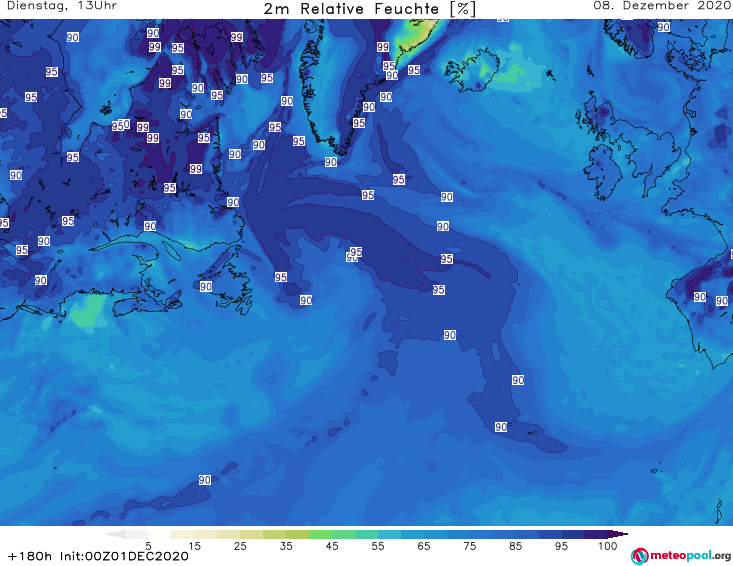The width and height of the screenshot is (733, 566).
Task: Click the '100' value on the colorbar legend
Action: [x=608, y=546]
